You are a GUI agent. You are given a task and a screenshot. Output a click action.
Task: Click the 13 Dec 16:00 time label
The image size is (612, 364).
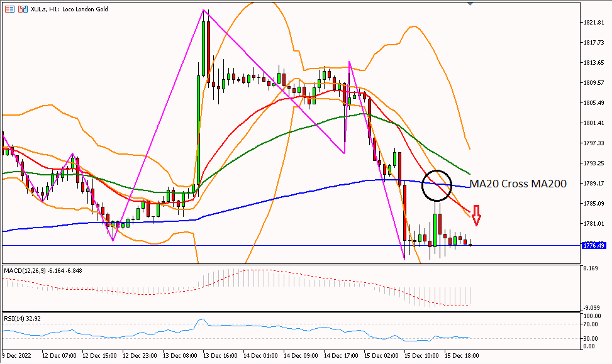point(220,356)
